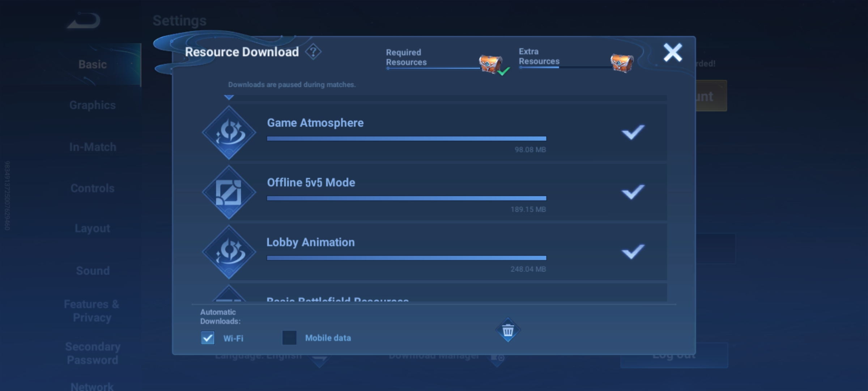868x391 pixels.
Task: Click the Game Atmosphere diamond icon
Action: point(229,133)
